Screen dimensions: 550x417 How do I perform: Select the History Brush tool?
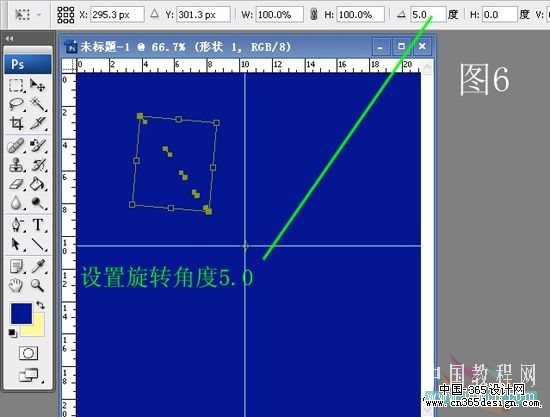(x=37, y=164)
